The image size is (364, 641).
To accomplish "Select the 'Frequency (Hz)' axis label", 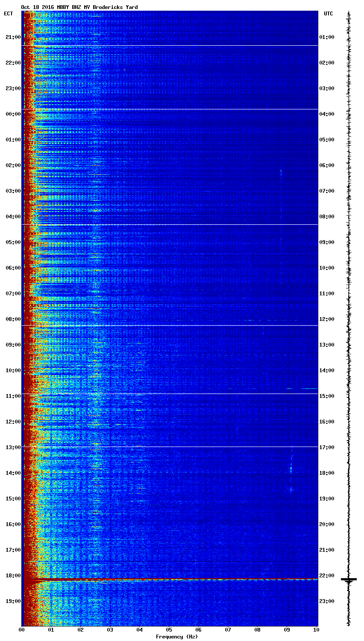I will coord(176,637).
